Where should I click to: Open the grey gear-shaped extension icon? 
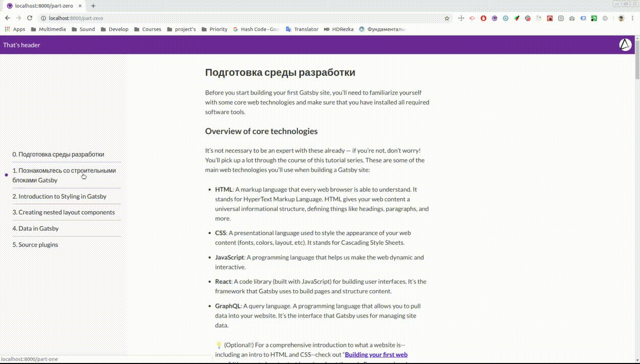point(605,18)
